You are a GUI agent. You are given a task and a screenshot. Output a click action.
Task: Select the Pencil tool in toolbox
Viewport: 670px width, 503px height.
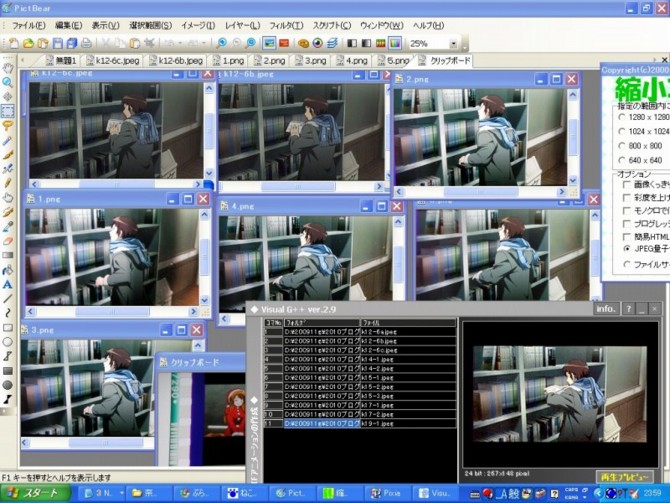pos(8,183)
